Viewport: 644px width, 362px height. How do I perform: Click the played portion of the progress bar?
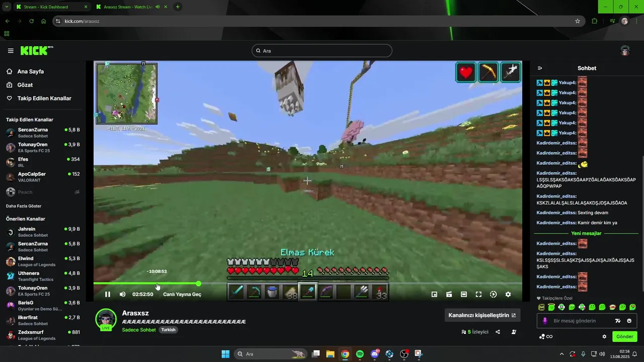coord(145,284)
